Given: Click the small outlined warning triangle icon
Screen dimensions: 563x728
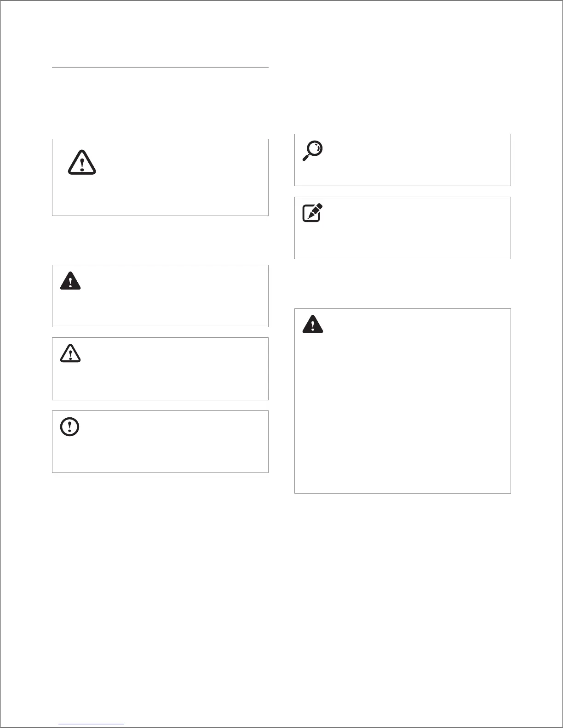Looking at the screenshot, I should click(x=70, y=353).
